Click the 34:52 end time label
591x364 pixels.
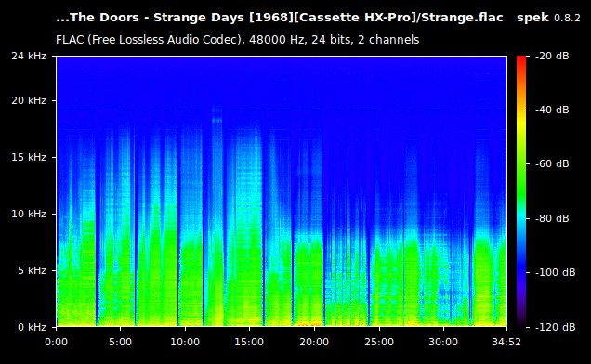[506, 342]
